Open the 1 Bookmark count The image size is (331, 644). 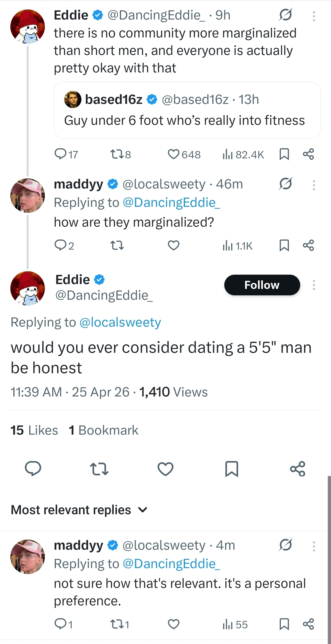tap(103, 430)
